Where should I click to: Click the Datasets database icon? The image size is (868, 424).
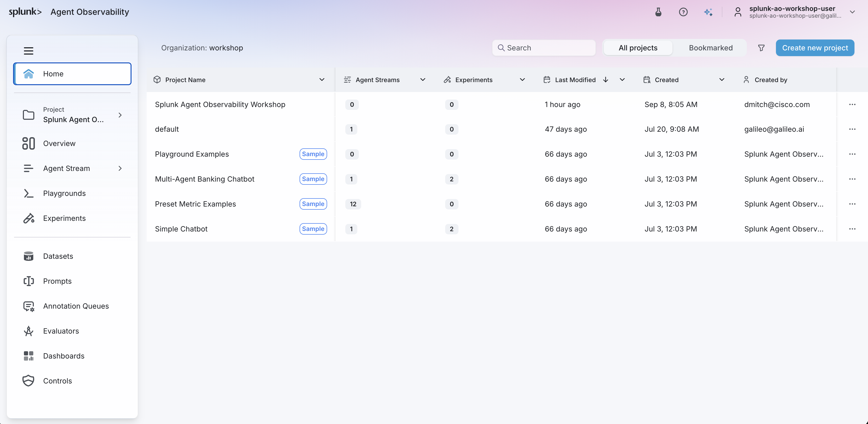pyautogui.click(x=29, y=256)
